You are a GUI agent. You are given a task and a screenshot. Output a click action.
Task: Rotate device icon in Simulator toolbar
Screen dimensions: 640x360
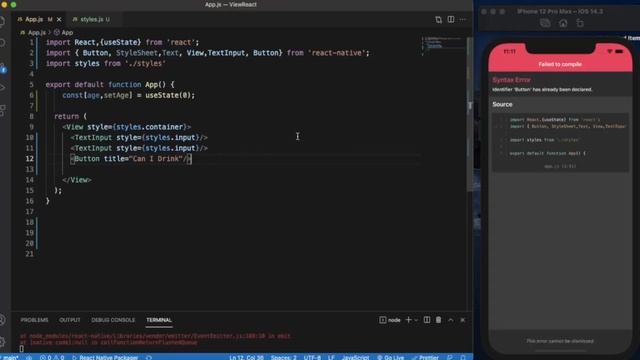(x=580, y=23)
